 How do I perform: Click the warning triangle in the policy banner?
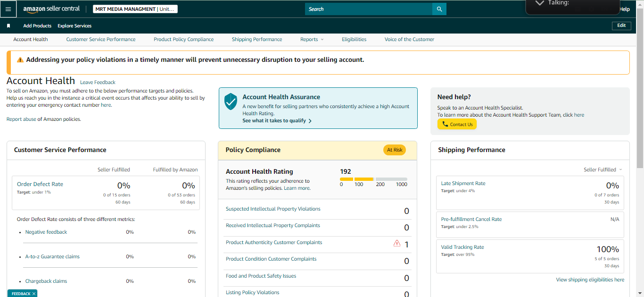click(20, 60)
